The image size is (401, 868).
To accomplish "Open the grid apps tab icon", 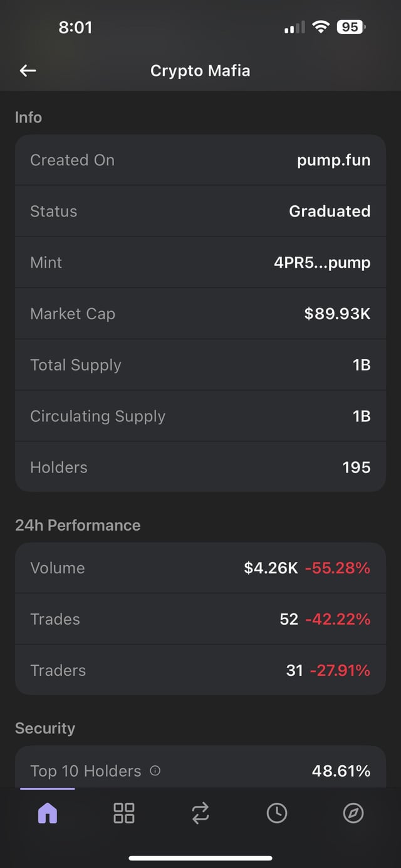I will [123, 813].
